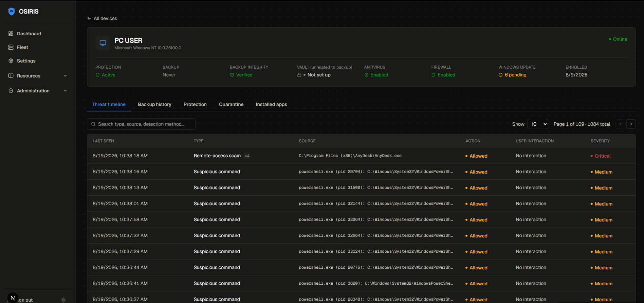Open the row at 10:37:58 AM
644x303 pixels.
click(361, 219)
